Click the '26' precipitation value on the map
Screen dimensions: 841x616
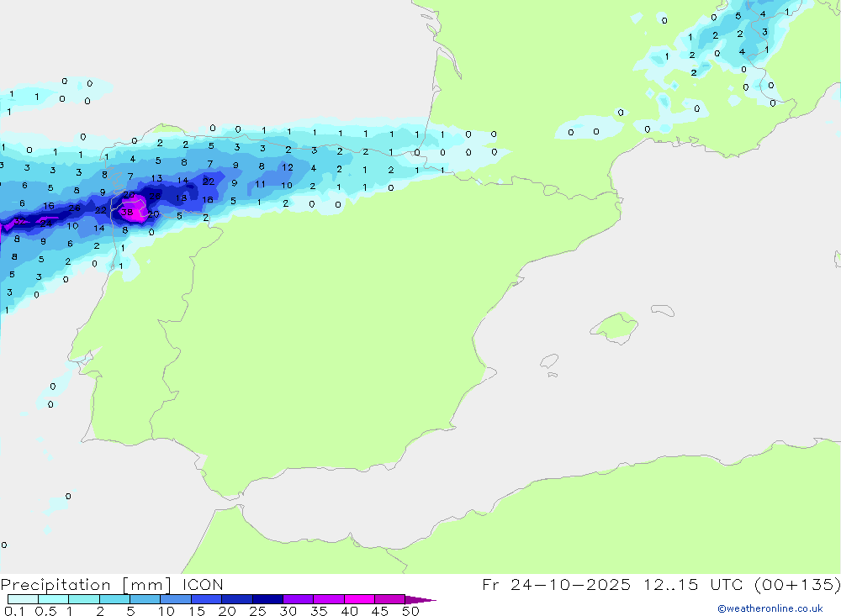coord(74,208)
